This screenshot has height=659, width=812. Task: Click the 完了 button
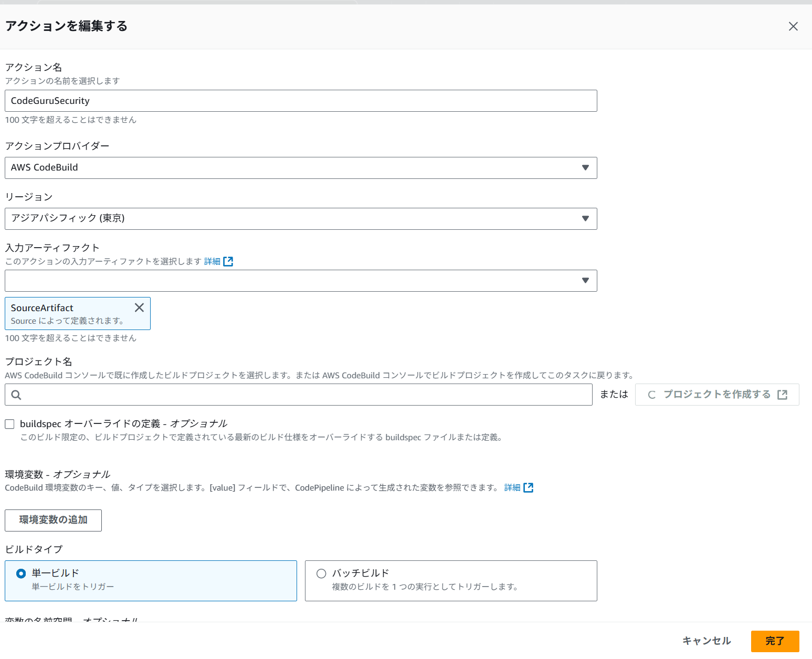775,641
